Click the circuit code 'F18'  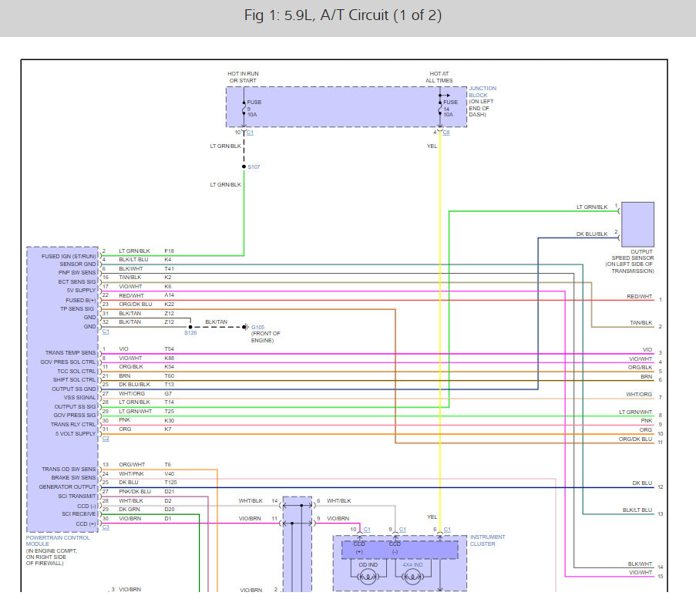169,251
